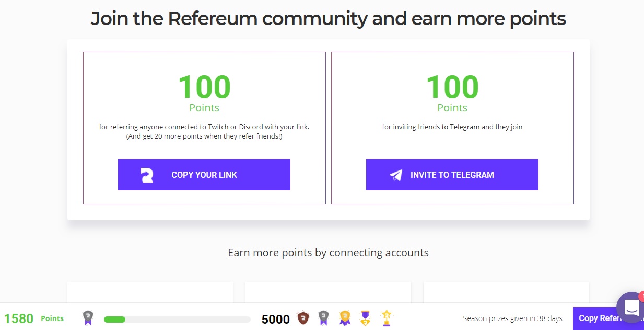Click the green points progress bar
The width and height of the screenshot is (644, 330).
click(x=177, y=319)
